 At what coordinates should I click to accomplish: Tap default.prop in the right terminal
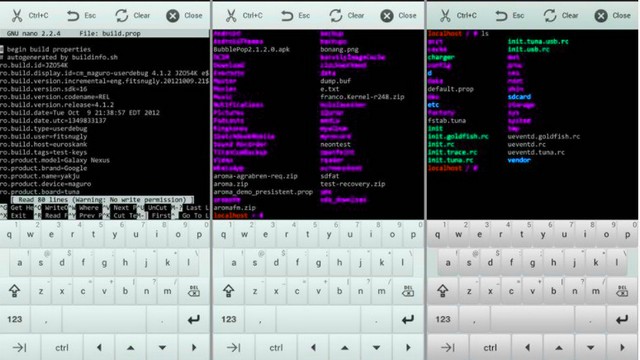451,89
